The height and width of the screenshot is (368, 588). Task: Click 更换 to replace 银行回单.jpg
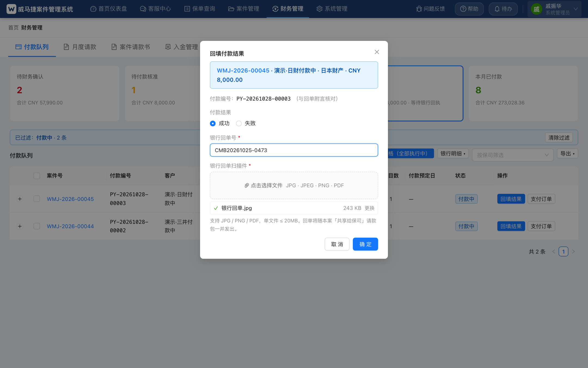(370, 208)
